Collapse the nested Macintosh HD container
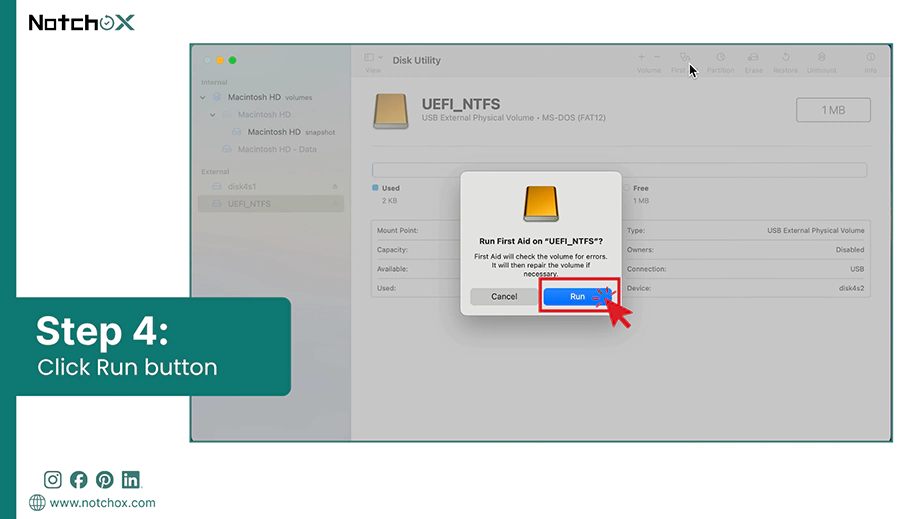This screenshot has width=922, height=519. click(x=212, y=115)
